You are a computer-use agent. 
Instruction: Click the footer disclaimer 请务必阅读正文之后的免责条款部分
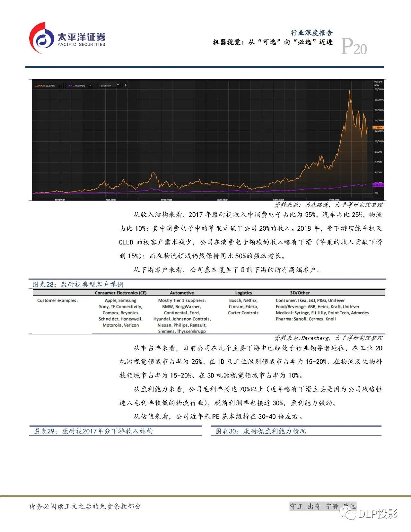[85, 506]
